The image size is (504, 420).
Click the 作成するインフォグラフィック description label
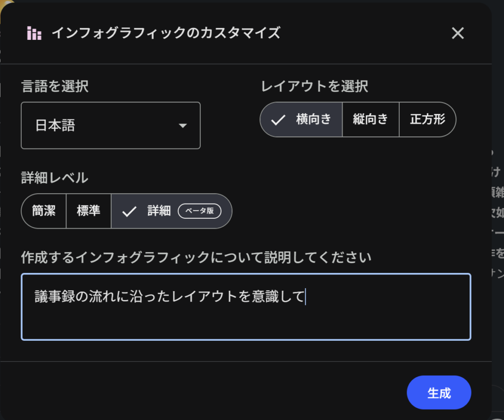[x=196, y=257]
